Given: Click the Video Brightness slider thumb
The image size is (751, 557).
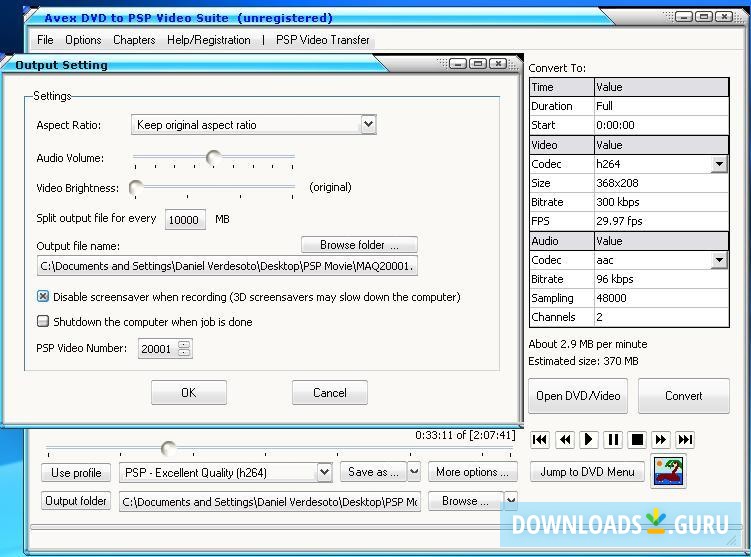Looking at the screenshot, I should pyautogui.click(x=136, y=188).
